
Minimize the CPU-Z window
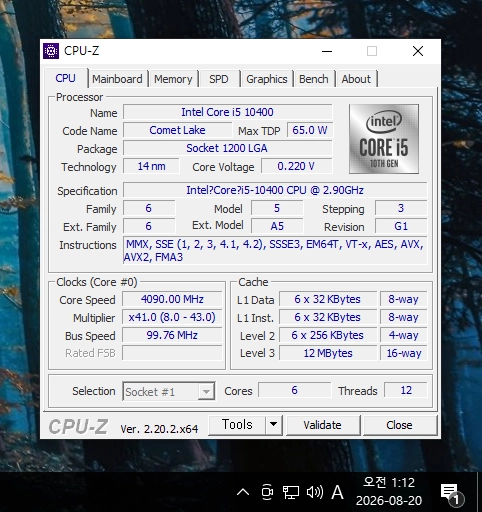(x=327, y=51)
